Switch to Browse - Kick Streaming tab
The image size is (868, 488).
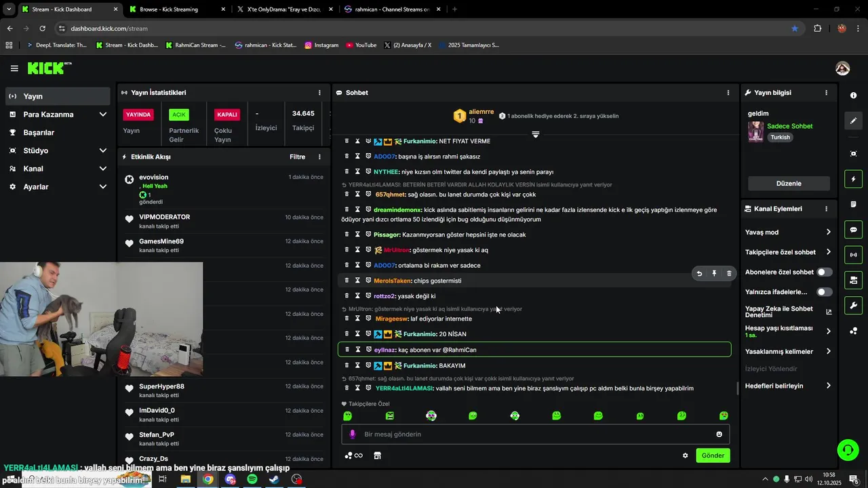[x=176, y=9]
